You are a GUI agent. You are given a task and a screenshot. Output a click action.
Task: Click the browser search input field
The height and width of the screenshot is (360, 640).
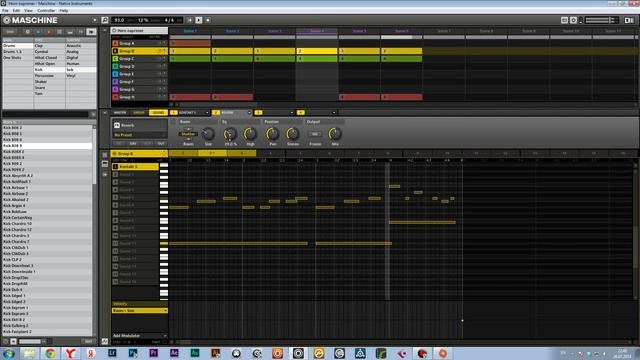point(45,115)
